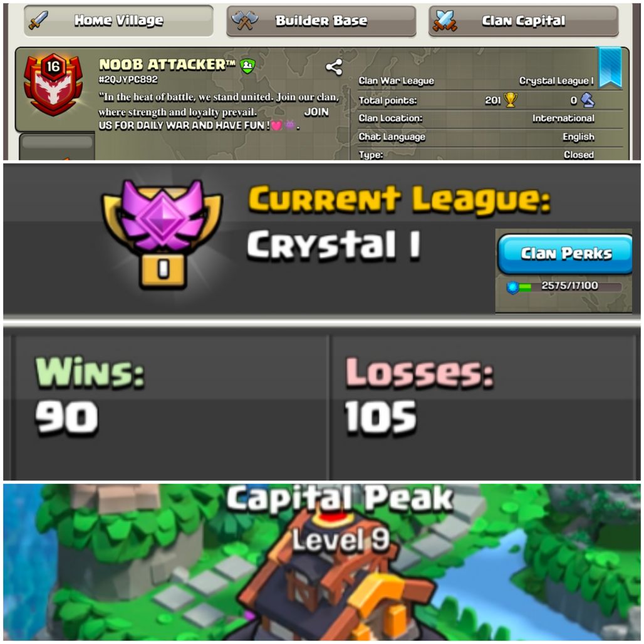Open the share clan icon
This screenshot has height=644, width=644.
[334, 67]
